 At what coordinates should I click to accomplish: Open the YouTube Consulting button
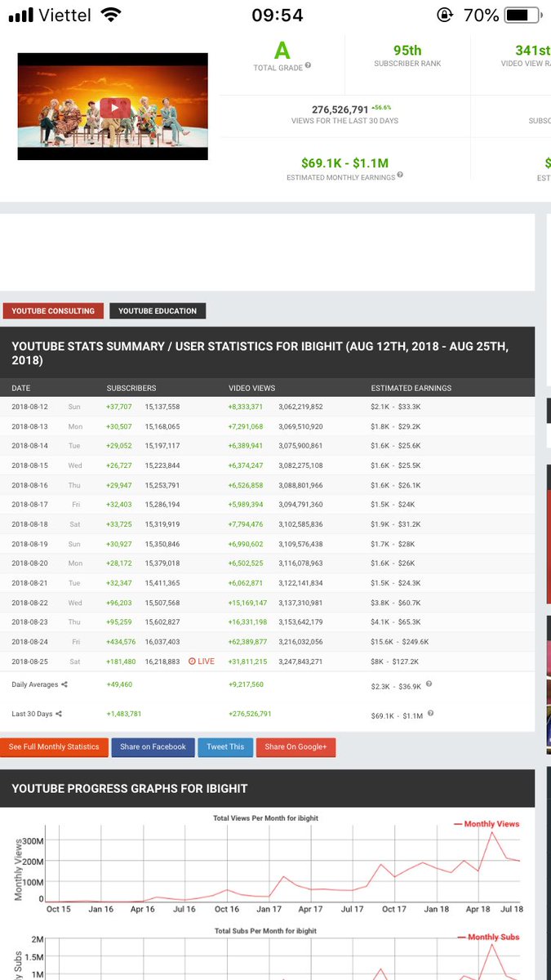pos(53,311)
